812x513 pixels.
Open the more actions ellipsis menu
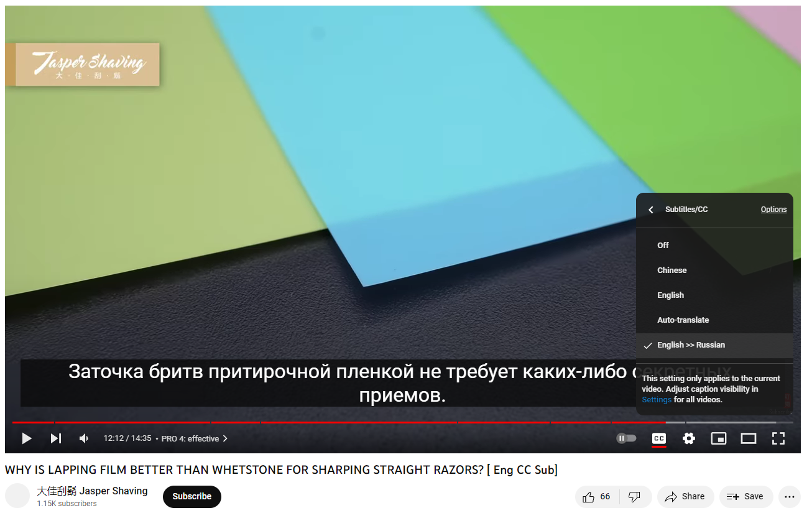pyautogui.click(x=789, y=496)
